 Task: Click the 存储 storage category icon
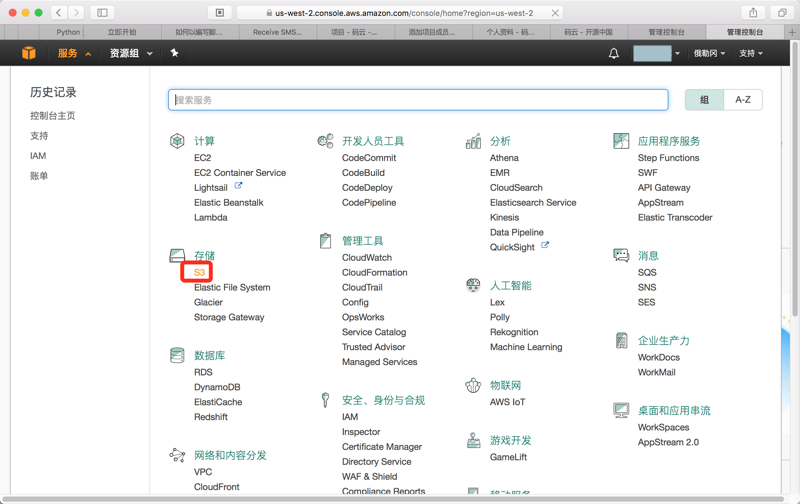tap(177, 255)
